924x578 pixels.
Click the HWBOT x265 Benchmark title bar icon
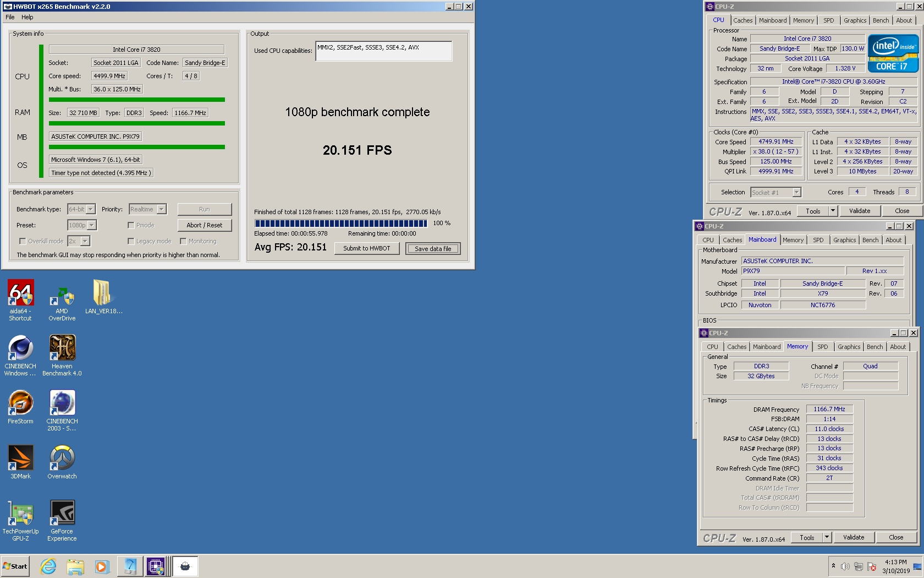click(x=8, y=7)
